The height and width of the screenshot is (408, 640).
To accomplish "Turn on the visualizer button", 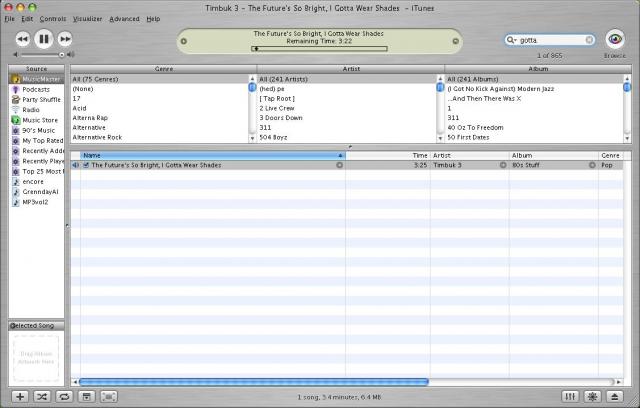I will tap(592, 397).
